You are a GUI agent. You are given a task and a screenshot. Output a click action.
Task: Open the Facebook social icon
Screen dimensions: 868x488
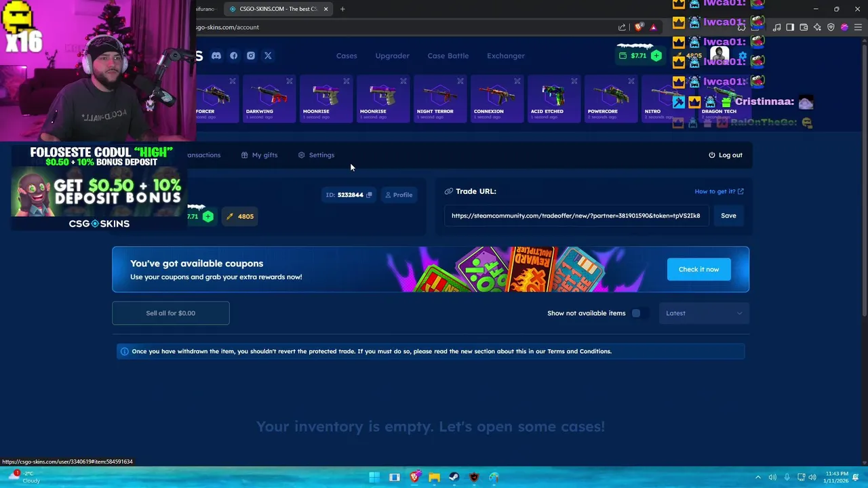(234, 56)
